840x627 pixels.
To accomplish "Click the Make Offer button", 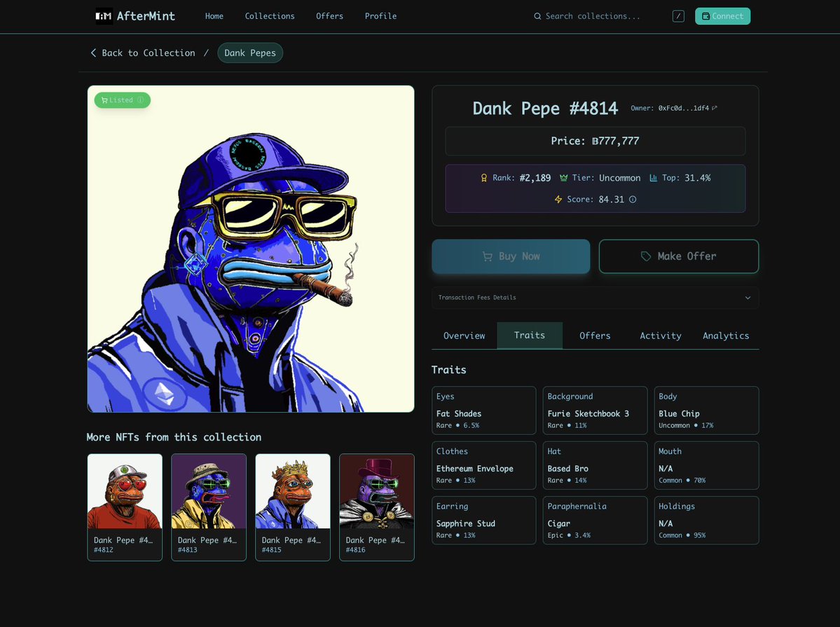I will (679, 256).
